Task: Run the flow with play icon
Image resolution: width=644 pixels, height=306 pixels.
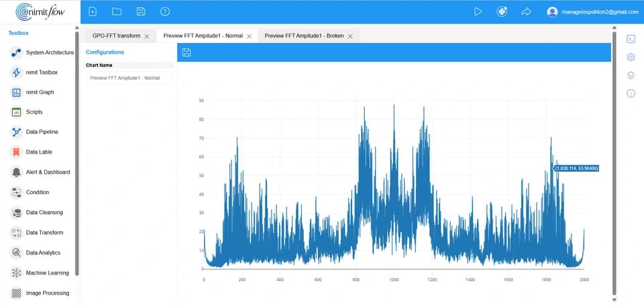Action: (x=478, y=11)
